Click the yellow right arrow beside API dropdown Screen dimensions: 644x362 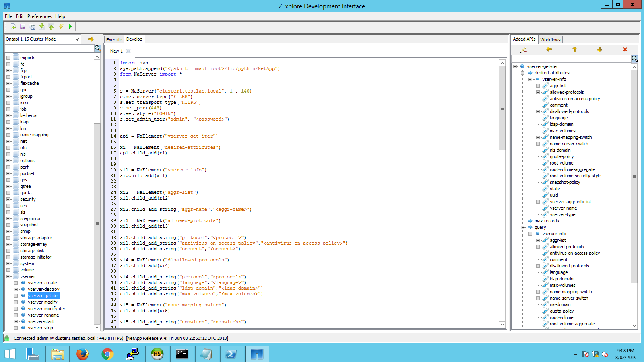91,39
